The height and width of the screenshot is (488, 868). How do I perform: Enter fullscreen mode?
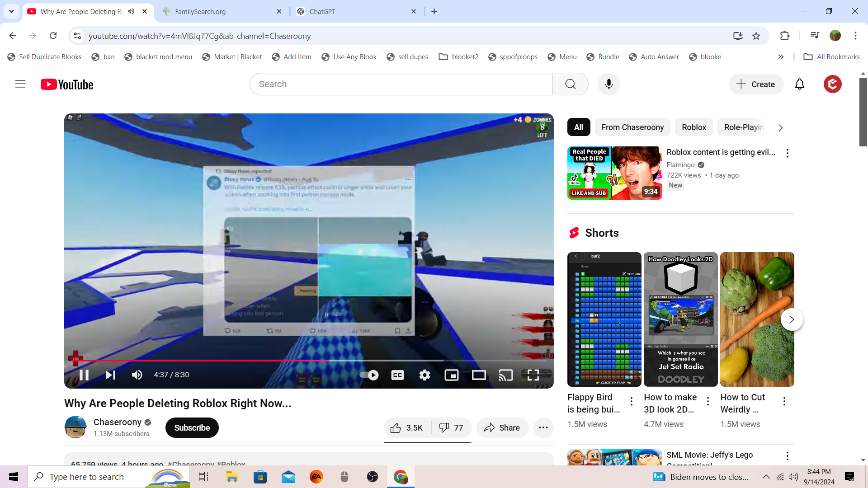(x=533, y=375)
